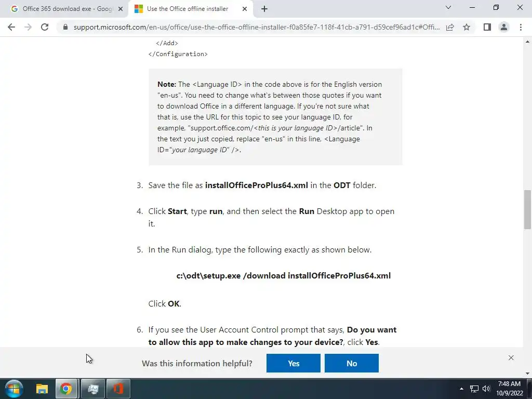Click 'Was this information helpful?' text
This screenshot has width=532, height=399.
click(197, 363)
